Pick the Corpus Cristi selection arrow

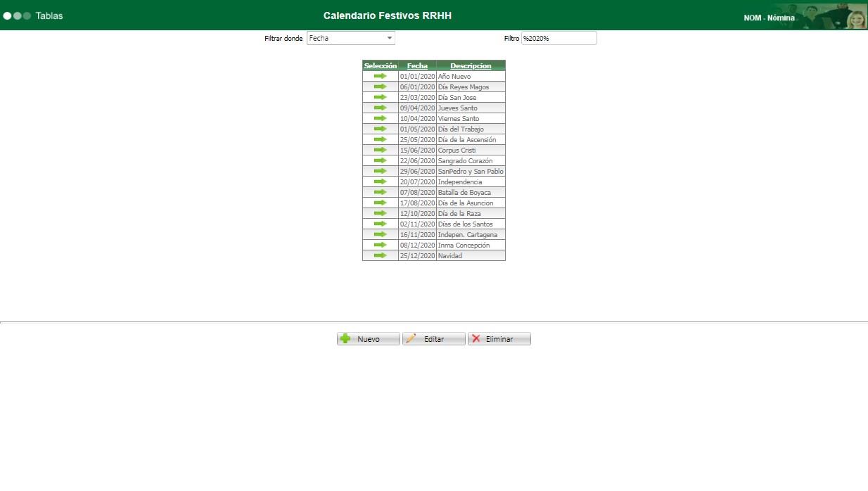(381, 150)
